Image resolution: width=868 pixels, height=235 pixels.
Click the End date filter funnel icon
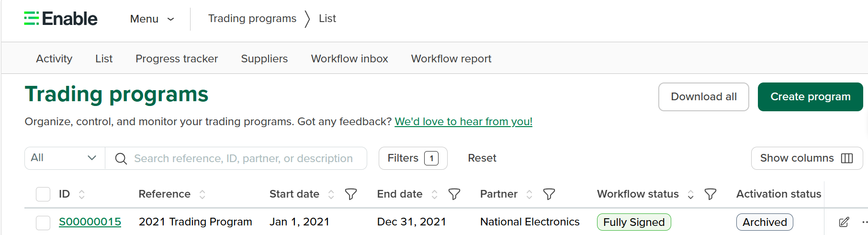[x=454, y=194]
